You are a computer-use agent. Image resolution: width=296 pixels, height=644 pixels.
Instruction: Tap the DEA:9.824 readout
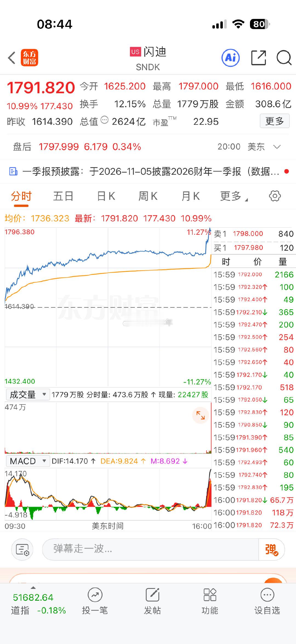click(x=123, y=461)
